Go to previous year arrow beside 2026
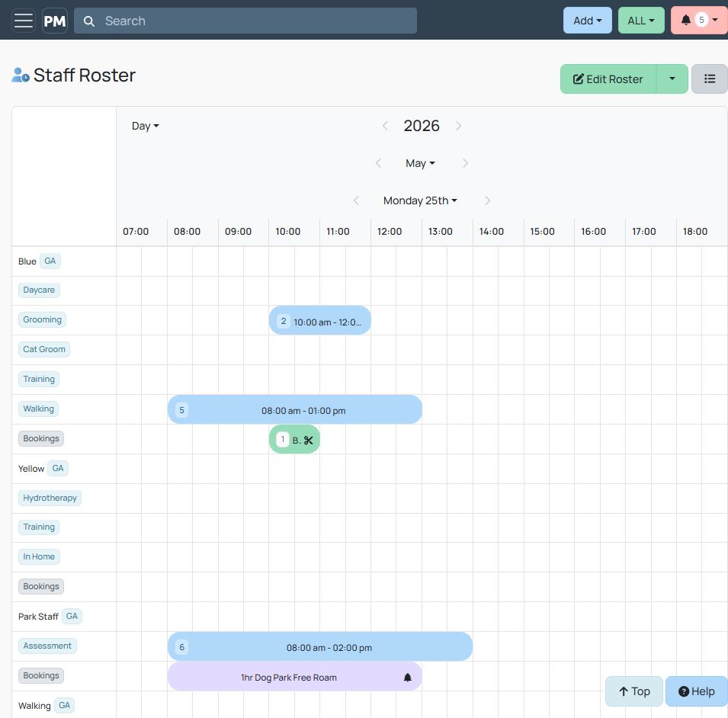The height and width of the screenshot is (718, 728). (x=385, y=126)
